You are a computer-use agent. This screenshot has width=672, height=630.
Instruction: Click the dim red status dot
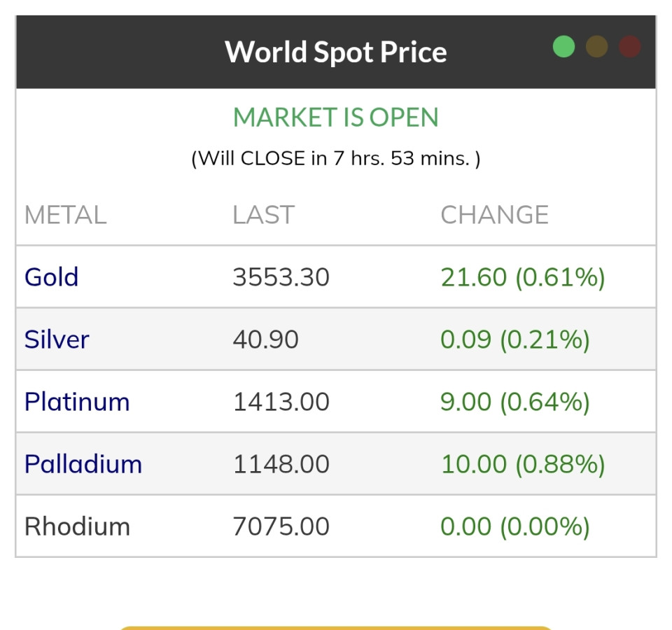[x=630, y=47]
